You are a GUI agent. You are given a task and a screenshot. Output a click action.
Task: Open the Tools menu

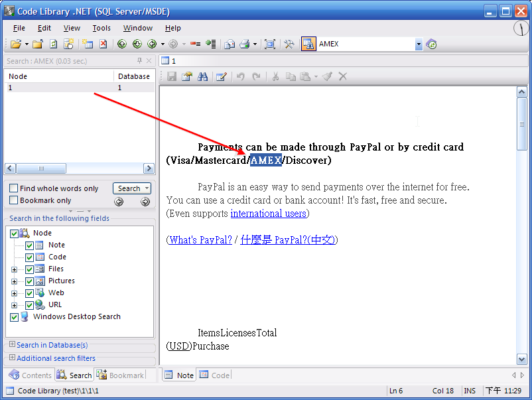(x=101, y=28)
